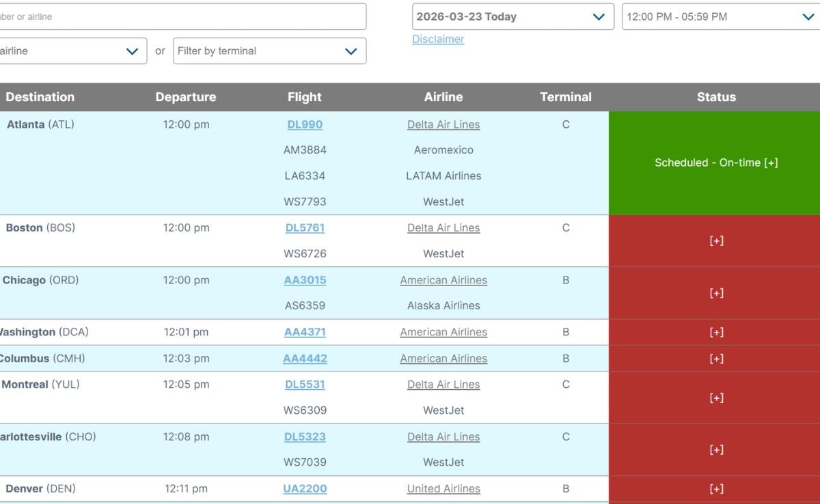Open flight DL990 details
Screen dimensions: 820x504
(x=305, y=125)
